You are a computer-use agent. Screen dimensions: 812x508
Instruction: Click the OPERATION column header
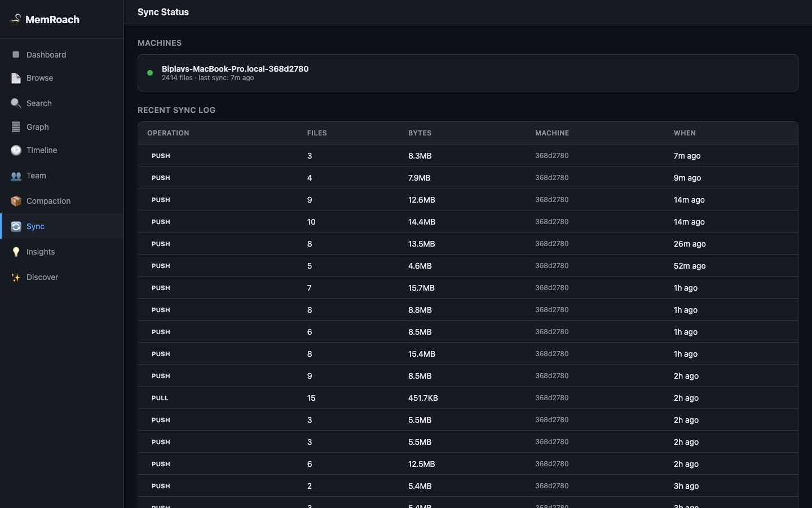point(168,133)
